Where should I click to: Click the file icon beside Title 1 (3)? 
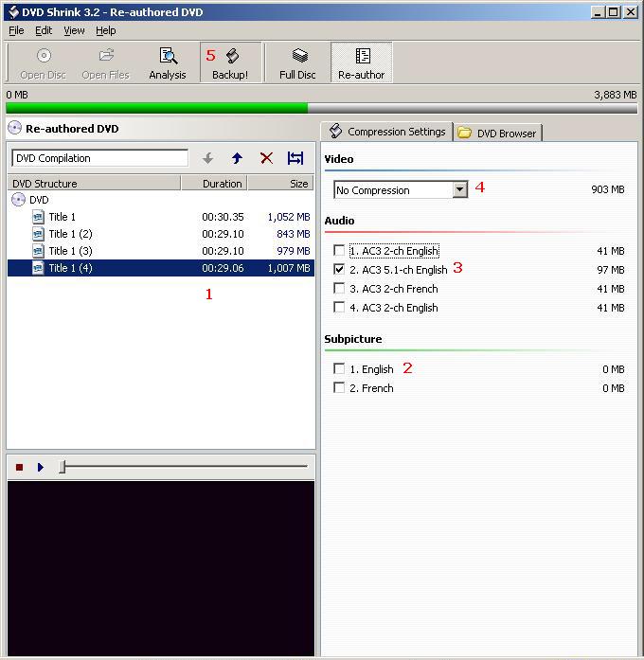coord(38,251)
